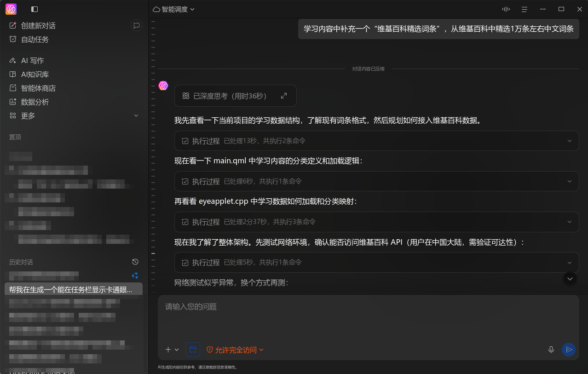Click the line 网络测试似乎异常，换个方式再测
Image resolution: width=588 pixels, height=374 pixels.
pos(231,282)
